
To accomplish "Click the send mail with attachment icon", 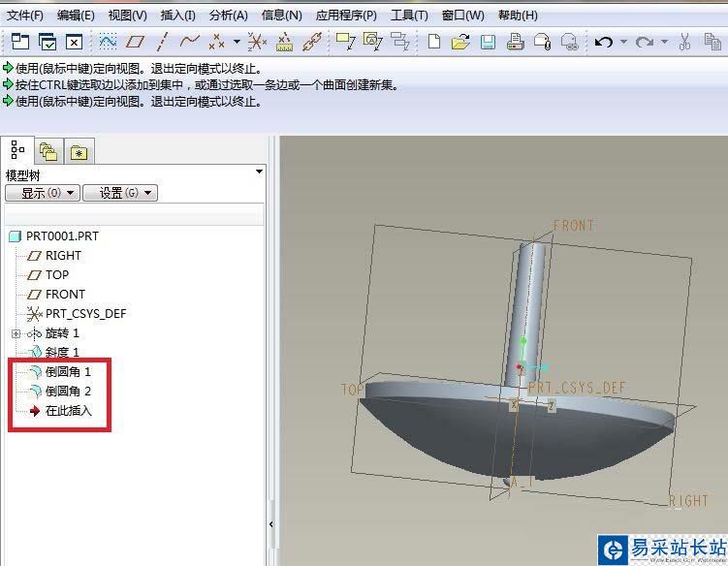I will (542, 42).
